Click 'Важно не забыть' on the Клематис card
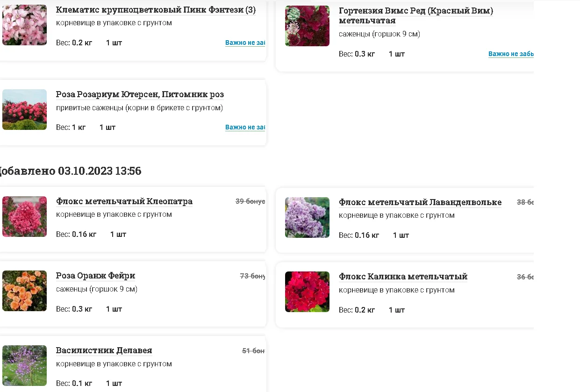This screenshot has width=580, height=392. click(x=245, y=43)
